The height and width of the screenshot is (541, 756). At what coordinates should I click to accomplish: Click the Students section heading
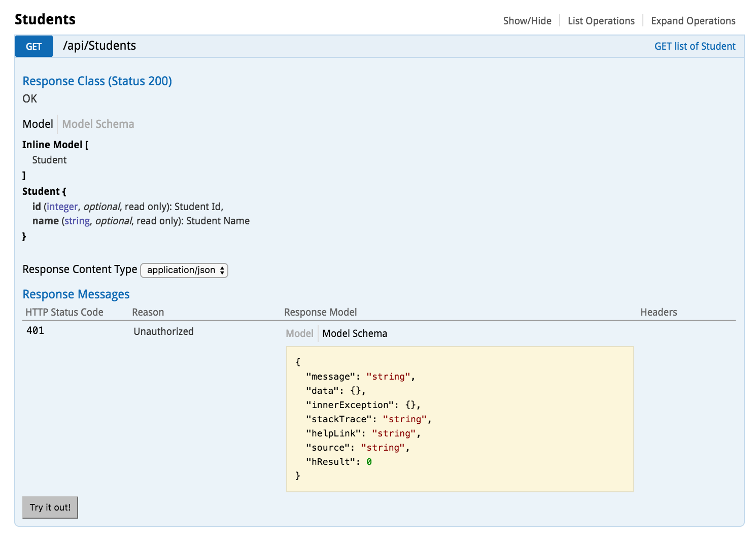tap(45, 19)
